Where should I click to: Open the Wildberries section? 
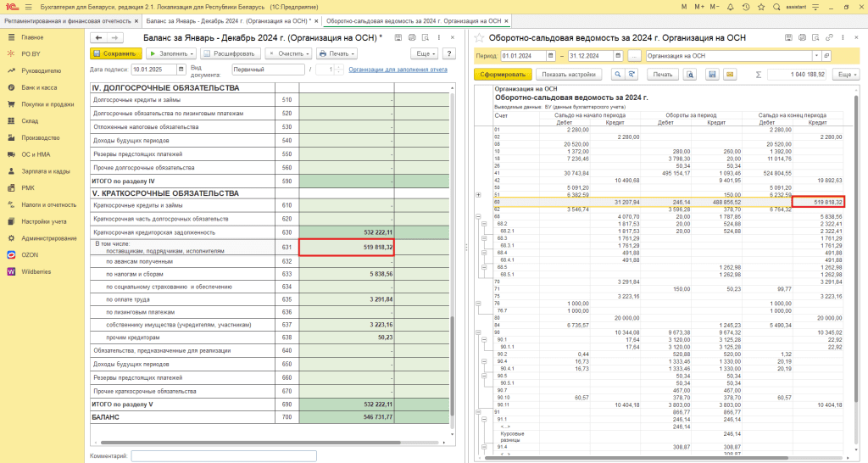tap(36, 271)
